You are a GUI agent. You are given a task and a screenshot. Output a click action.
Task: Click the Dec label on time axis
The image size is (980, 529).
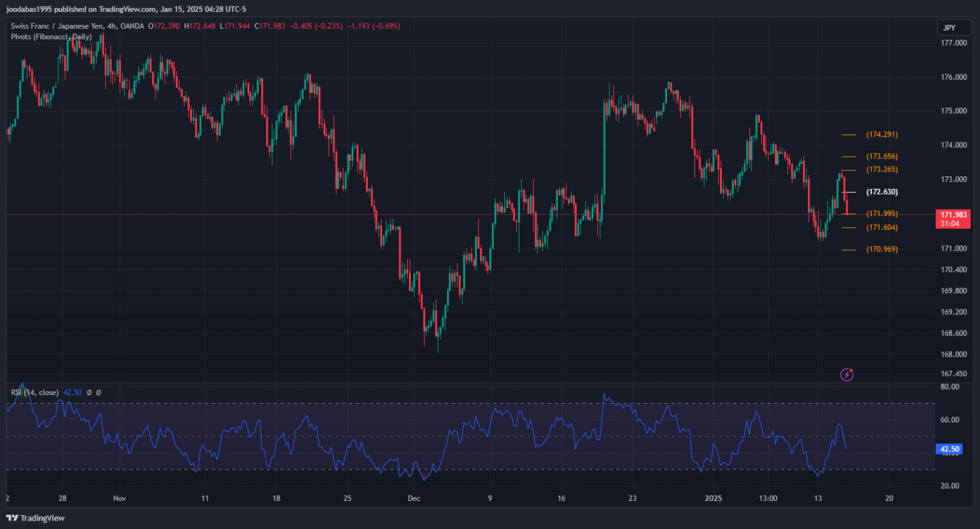click(x=414, y=498)
